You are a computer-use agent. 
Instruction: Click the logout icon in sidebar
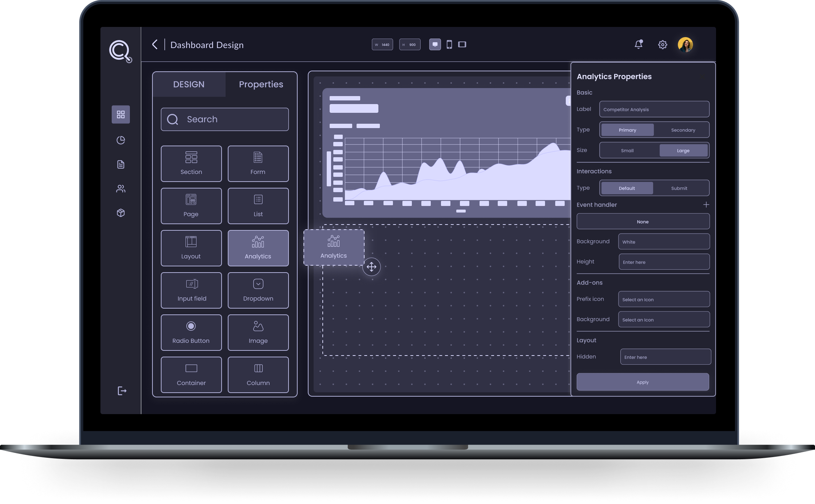coord(122,391)
